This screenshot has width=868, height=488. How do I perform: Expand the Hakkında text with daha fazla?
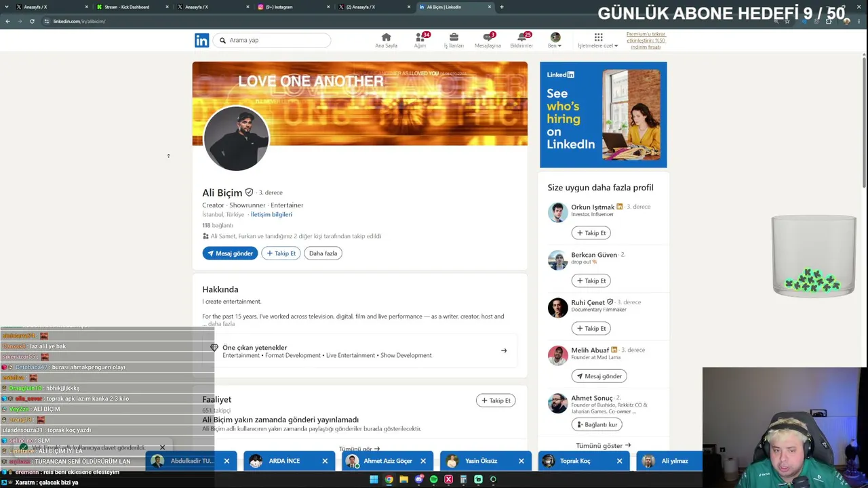click(x=221, y=324)
